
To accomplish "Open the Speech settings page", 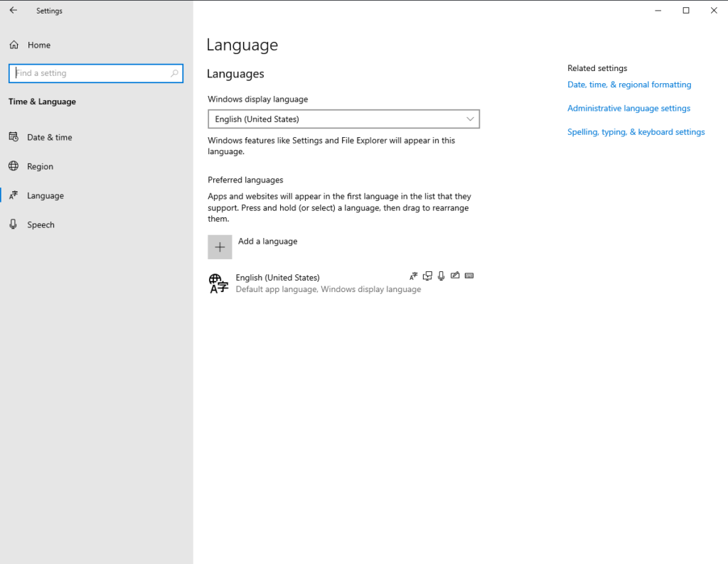I will 97,225.
